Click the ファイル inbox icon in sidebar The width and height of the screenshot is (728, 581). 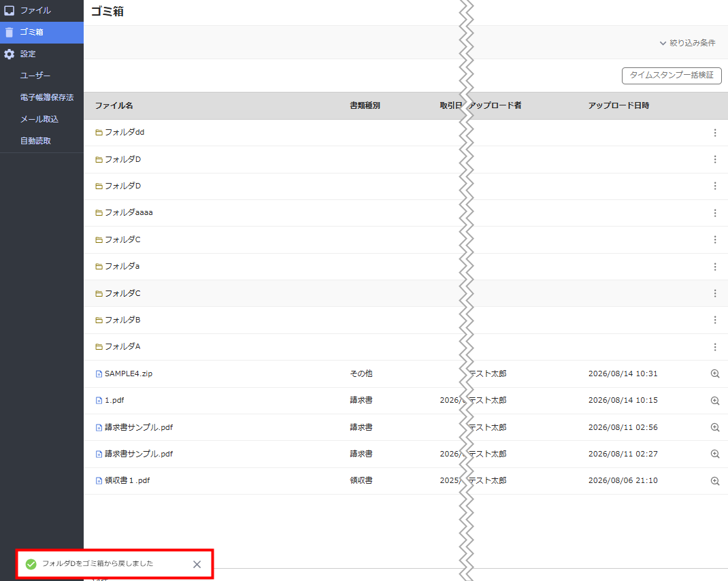10,10
